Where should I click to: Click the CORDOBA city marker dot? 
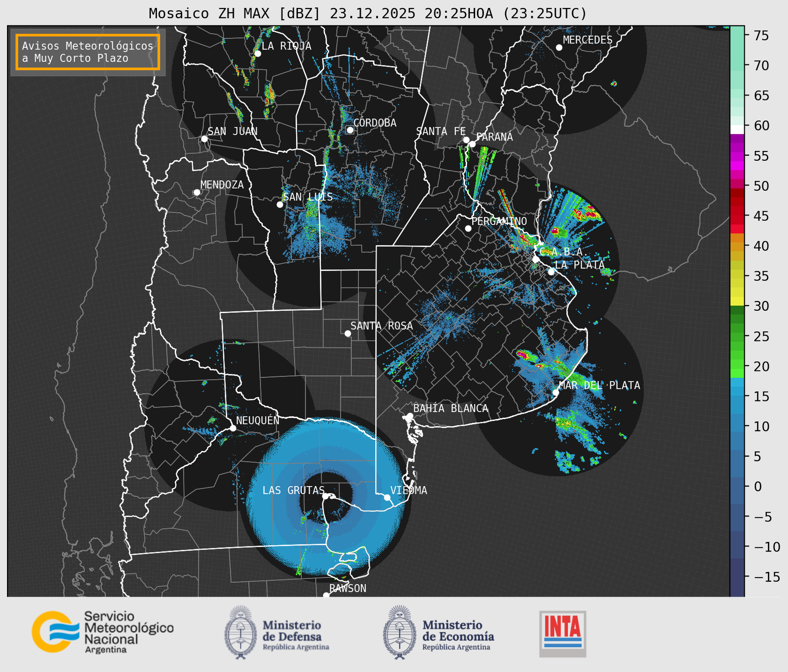(x=350, y=130)
